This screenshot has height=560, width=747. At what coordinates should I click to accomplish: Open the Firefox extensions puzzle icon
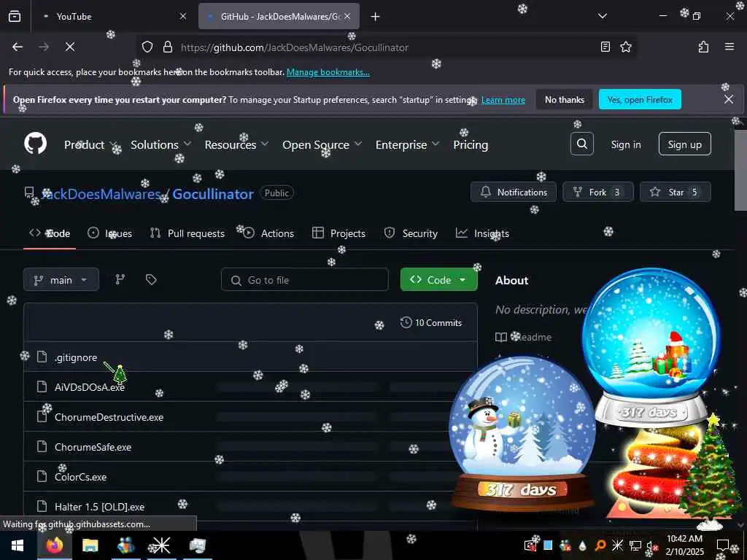703,47
